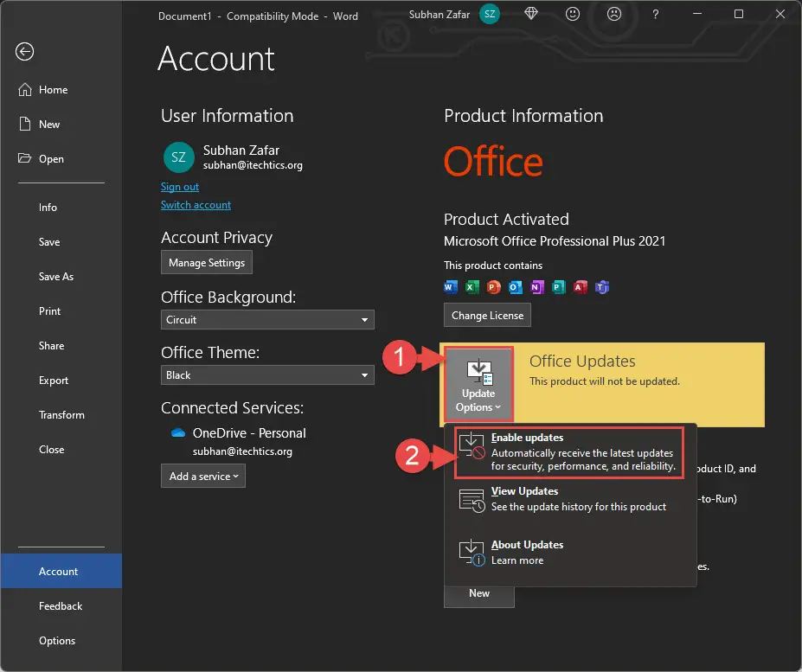Select the Account sidebar item
Image resolution: width=802 pixels, height=672 pixels.
(61, 572)
